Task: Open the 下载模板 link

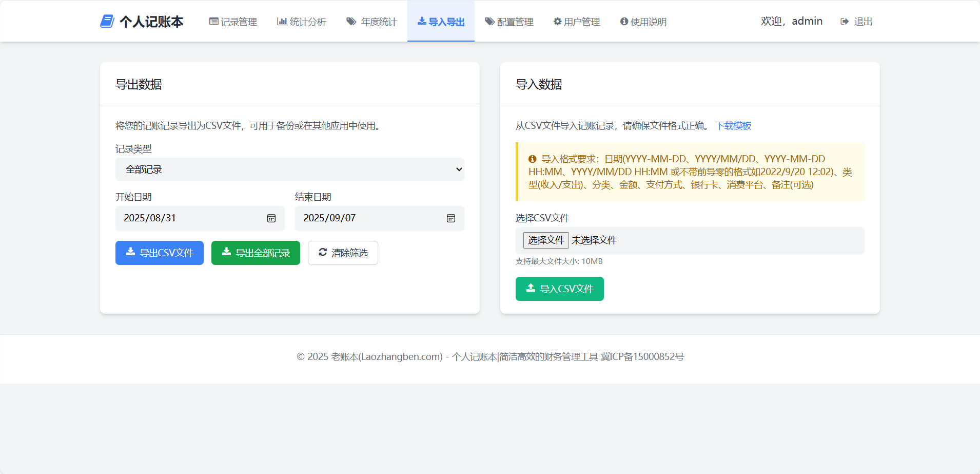Action: pos(733,126)
